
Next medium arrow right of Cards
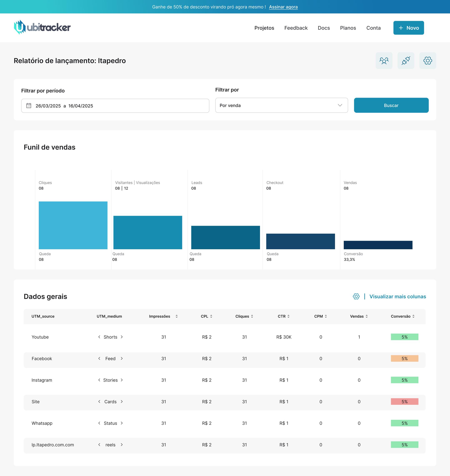point(122,402)
